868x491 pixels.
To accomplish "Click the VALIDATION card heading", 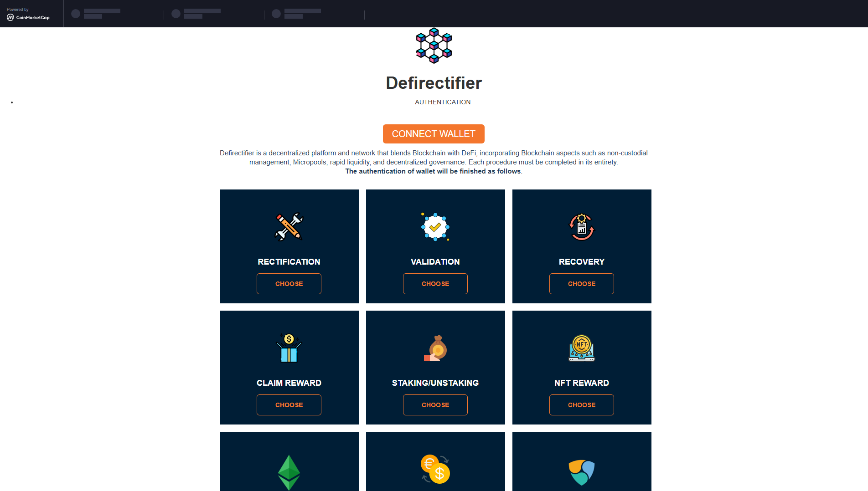I will pyautogui.click(x=435, y=262).
